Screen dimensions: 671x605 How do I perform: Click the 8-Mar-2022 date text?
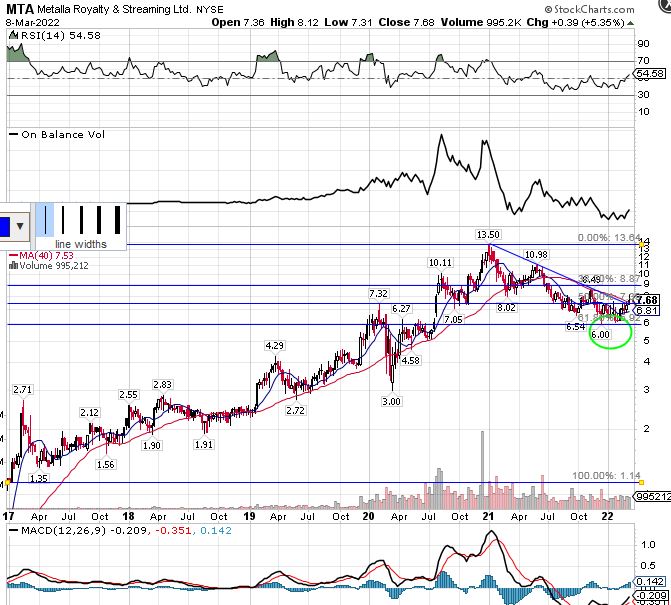[x=33, y=22]
